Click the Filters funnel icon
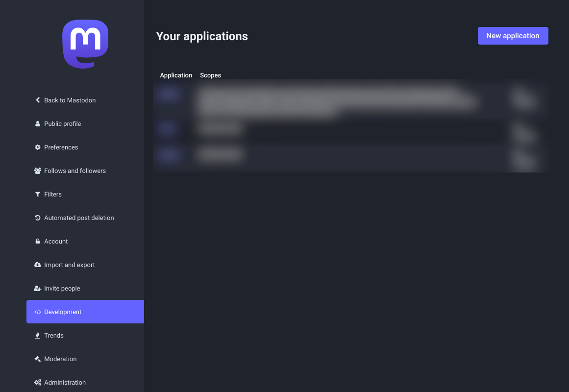Screen dimensions: 569x392 [x=38, y=195]
